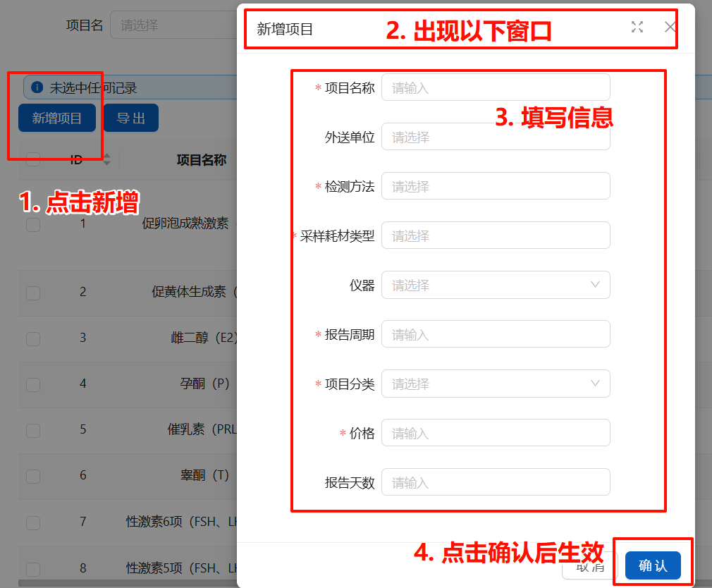Viewport: 712px width, 588px height.
Task: Open the 外送单位 select field
Action: point(495,137)
